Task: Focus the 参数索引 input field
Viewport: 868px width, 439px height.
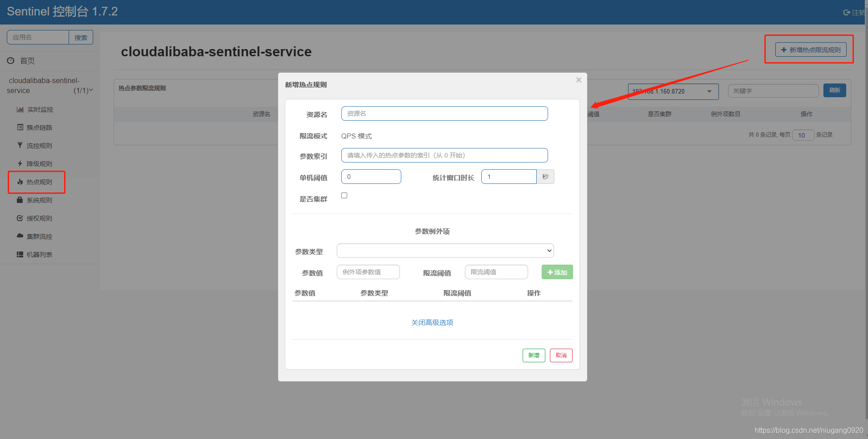Action: tap(444, 155)
